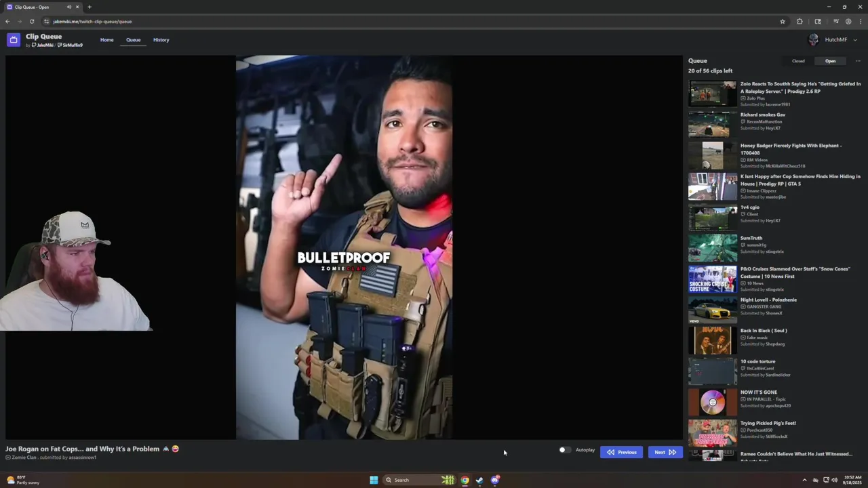Open the JakeMiki GitHub author link
Viewport: 868px width, 488px height.
pos(43,45)
